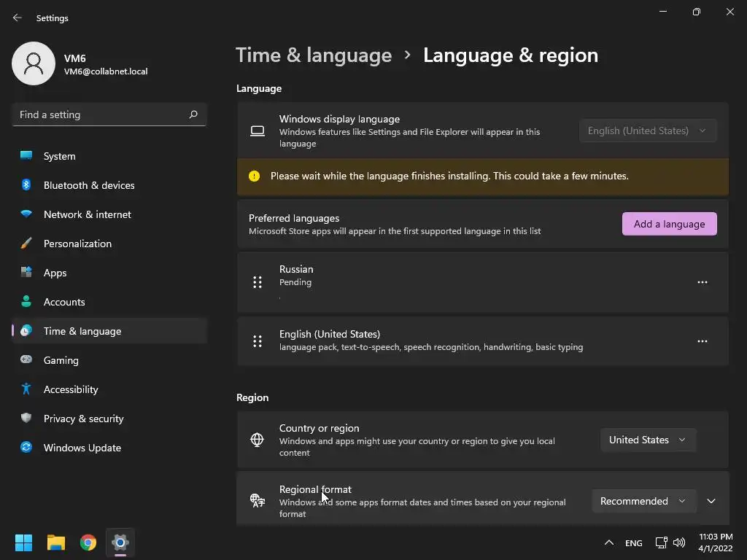Select the English (United States) row
Screen dimensions: 747x560
pos(483,341)
